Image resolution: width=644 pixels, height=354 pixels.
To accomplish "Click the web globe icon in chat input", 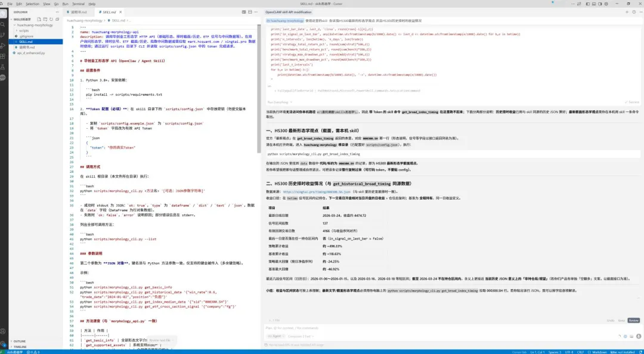I will 625,336.
